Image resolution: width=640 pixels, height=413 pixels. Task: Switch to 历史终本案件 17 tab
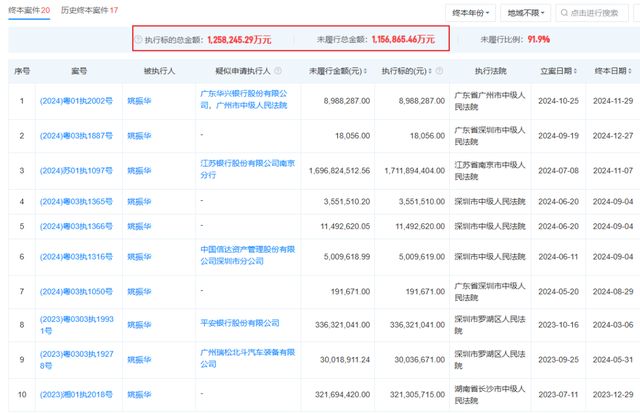point(89,10)
